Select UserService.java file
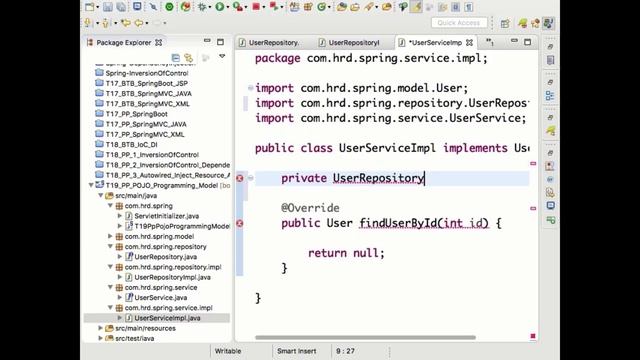 click(160, 298)
